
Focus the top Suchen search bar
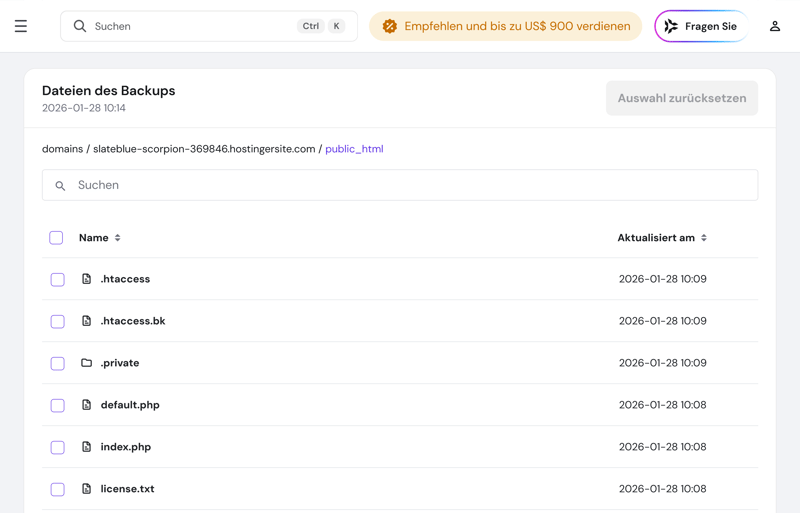(x=190, y=26)
